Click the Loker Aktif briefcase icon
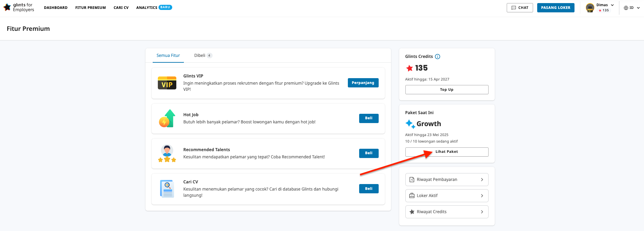This screenshot has width=644, height=231. coord(412,196)
